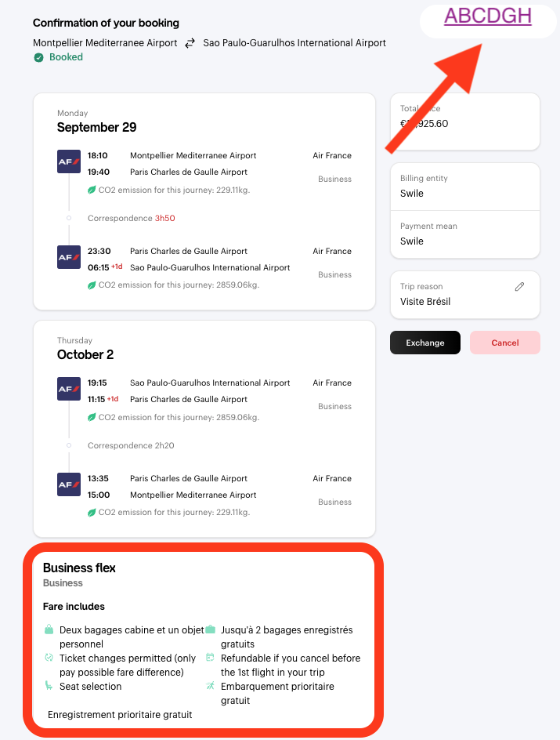Screen dimensions: 560x740
Task: Click the ABCDGH booking reference link
Action: click(487, 16)
